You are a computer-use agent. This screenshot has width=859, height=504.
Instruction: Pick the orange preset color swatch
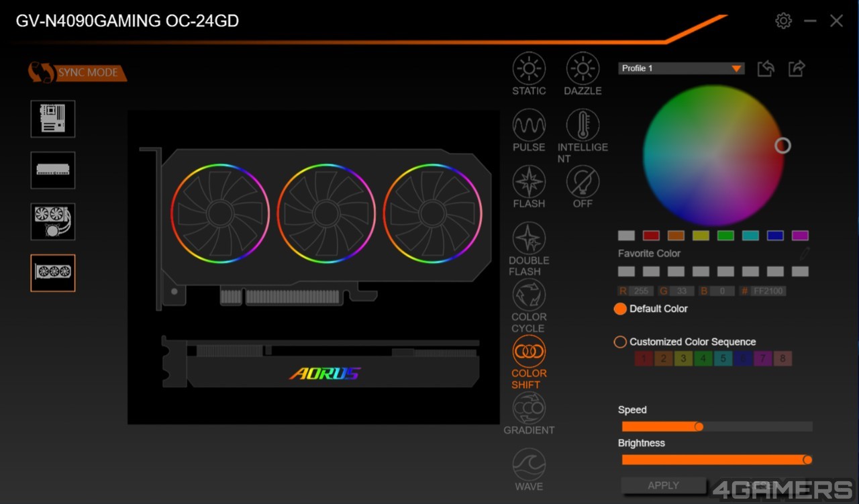[x=676, y=236]
